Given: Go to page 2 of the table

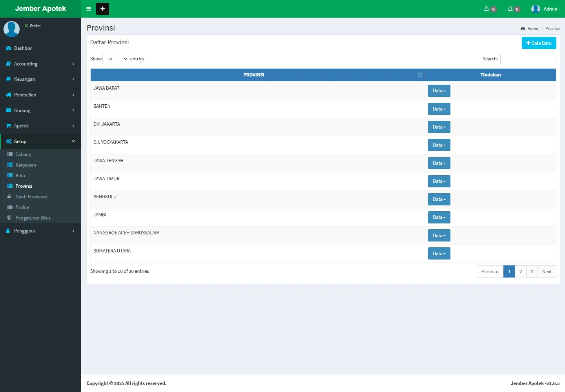Looking at the screenshot, I should (x=521, y=272).
